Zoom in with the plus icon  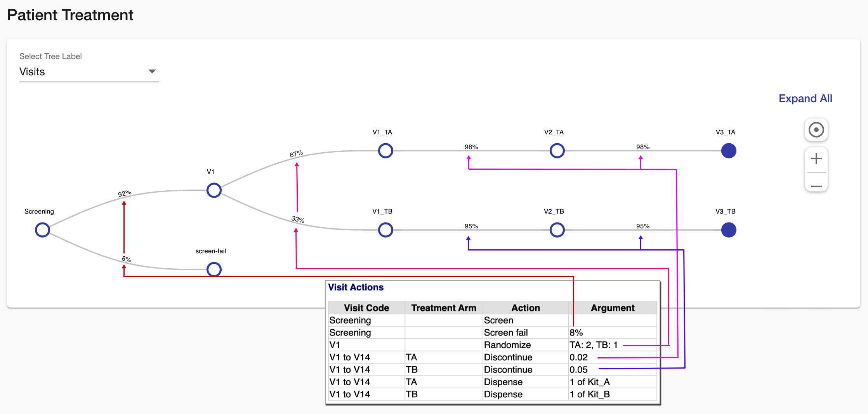click(x=816, y=158)
